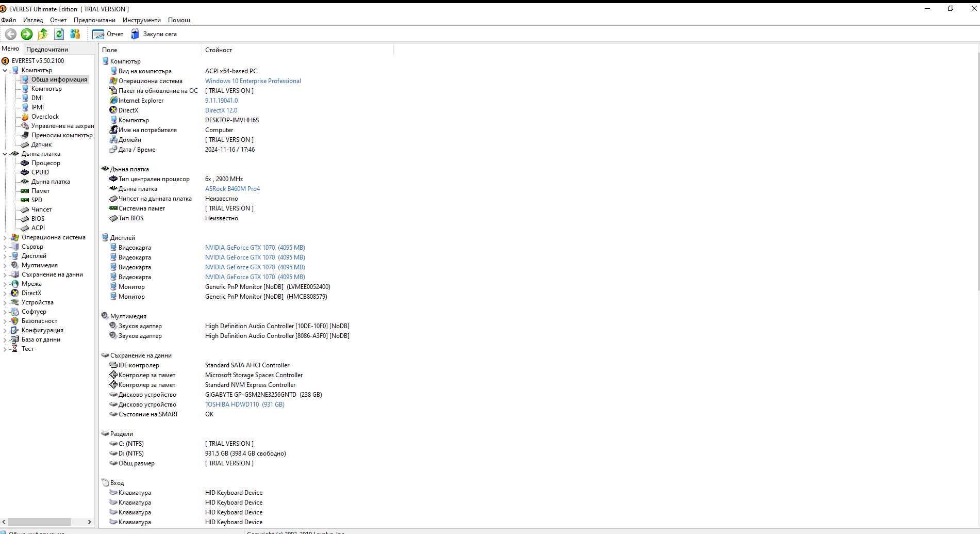Viewport: 980px width, 534px height.
Task: Open the DirectX 12.0 link
Action: click(x=221, y=110)
